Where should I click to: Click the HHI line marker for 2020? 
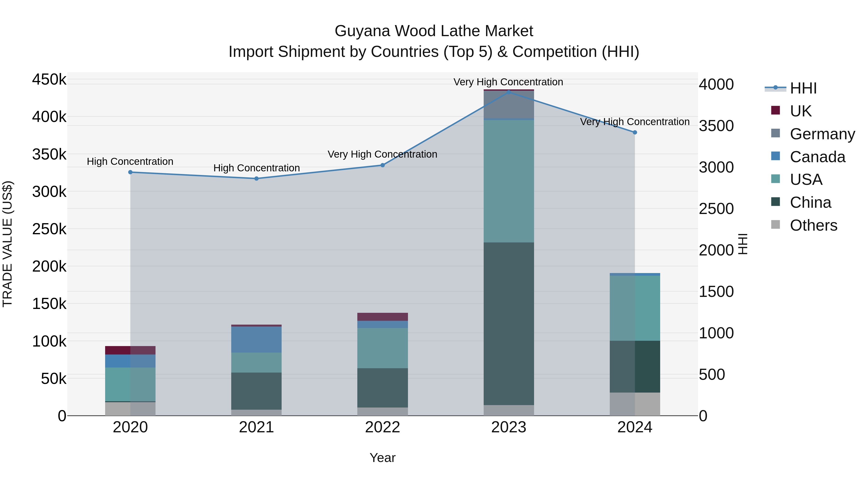(x=130, y=172)
